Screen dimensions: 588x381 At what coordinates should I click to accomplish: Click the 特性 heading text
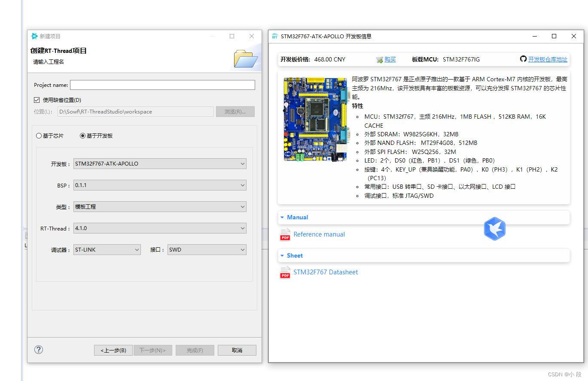pos(357,106)
